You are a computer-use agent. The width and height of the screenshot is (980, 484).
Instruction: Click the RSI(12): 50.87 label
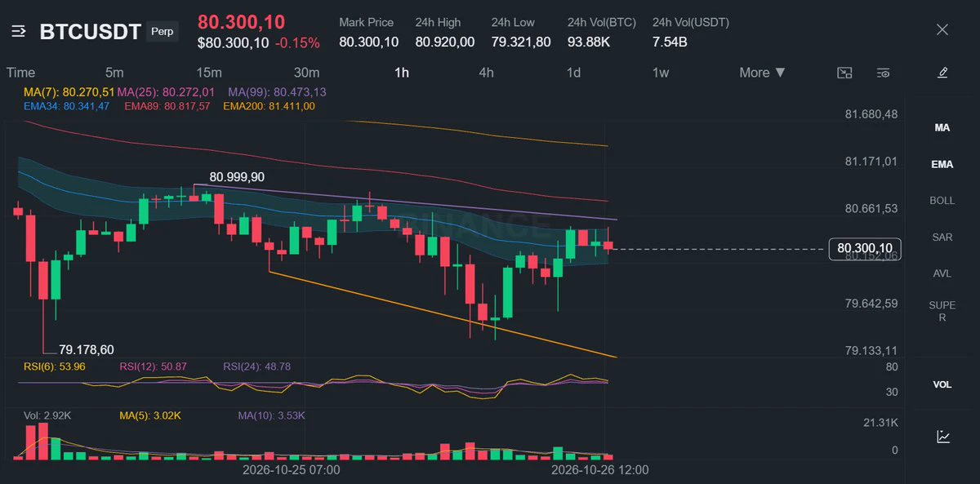[x=154, y=366]
